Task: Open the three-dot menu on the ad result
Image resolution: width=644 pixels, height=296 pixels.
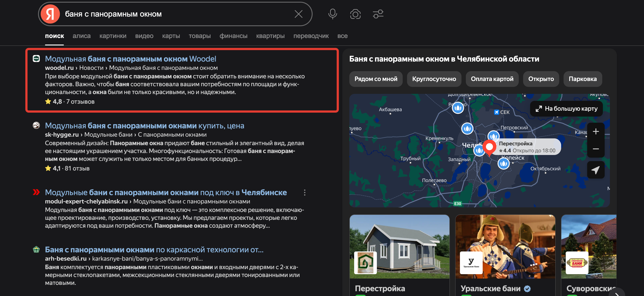Action: pyautogui.click(x=305, y=193)
